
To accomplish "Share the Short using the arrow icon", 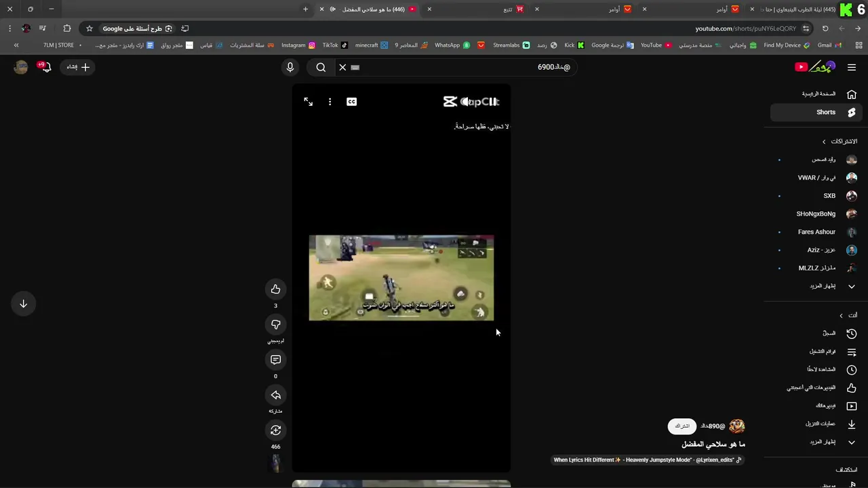I will click(x=275, y=395).
